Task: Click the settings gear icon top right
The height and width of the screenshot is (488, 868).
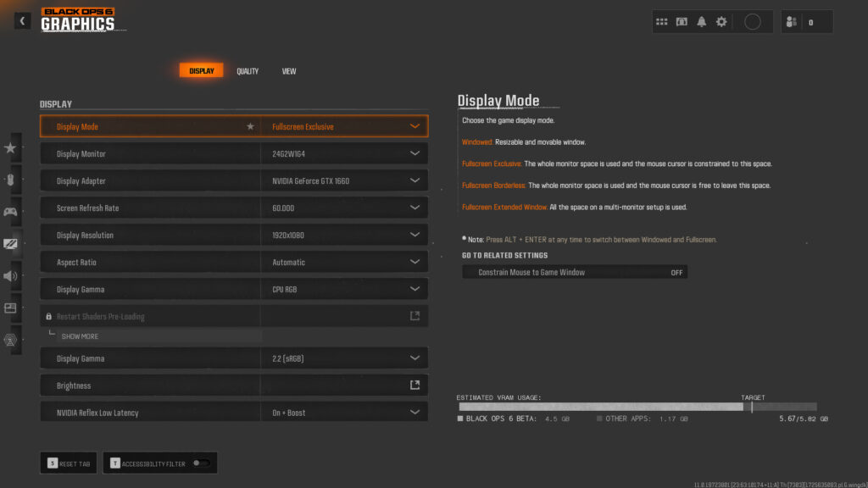Action: (721, 20)
